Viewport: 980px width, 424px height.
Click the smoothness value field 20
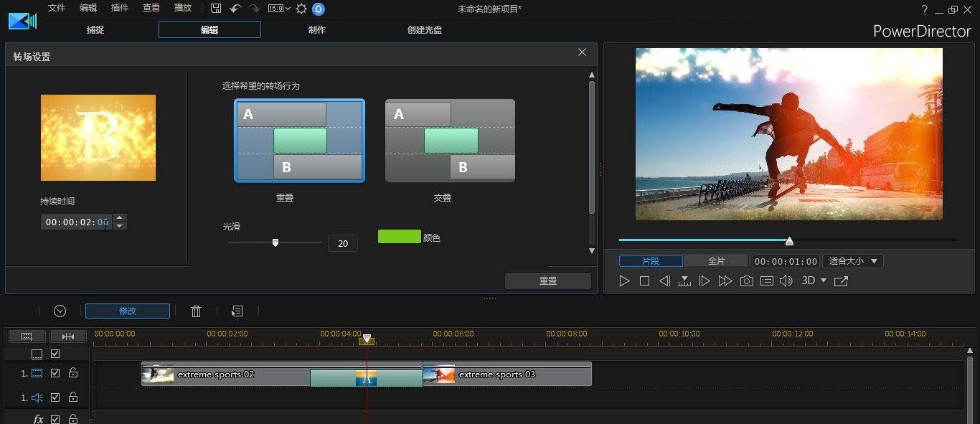343,243
